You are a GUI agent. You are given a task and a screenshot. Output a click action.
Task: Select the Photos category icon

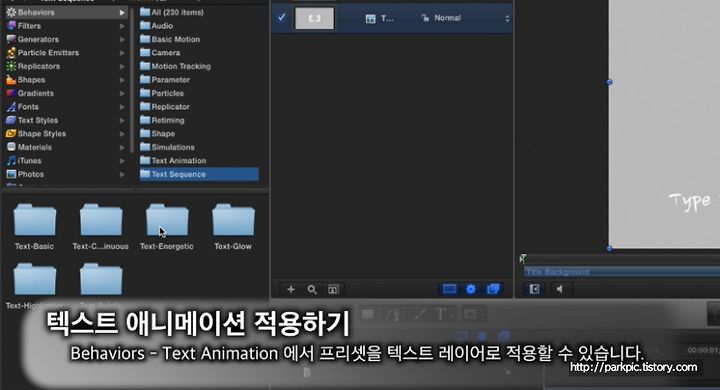pos(11,174)
